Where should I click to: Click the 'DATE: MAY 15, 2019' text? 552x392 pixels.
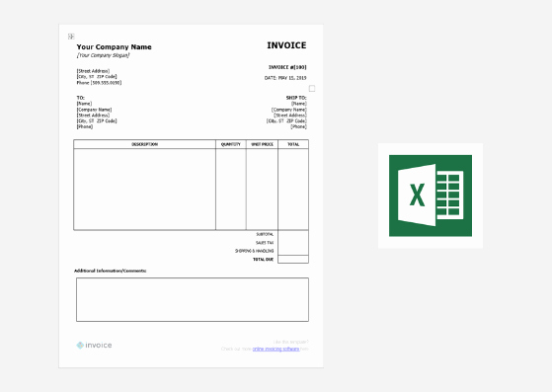coord(285,78)
